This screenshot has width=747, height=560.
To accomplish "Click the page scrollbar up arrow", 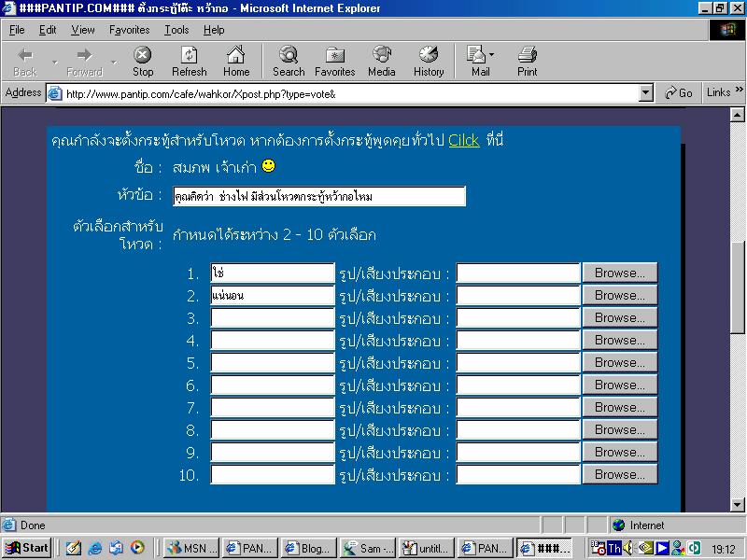I will [737, 114].
